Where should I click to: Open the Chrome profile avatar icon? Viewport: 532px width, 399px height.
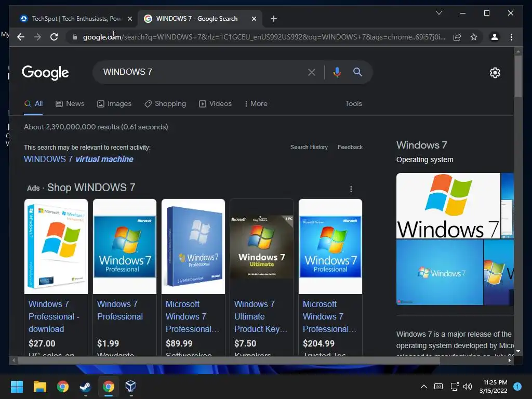click(x=495, y=37)
